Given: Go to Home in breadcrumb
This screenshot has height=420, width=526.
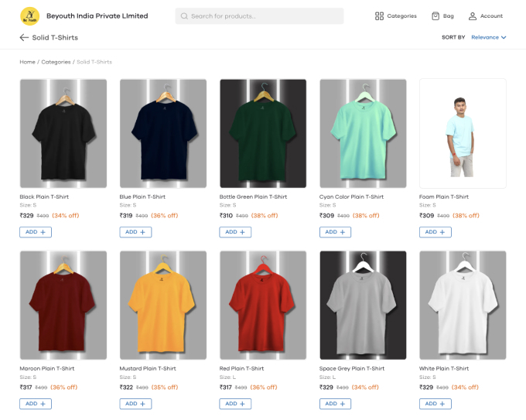Looking at the screenshot, I should [x=27, y=62].
